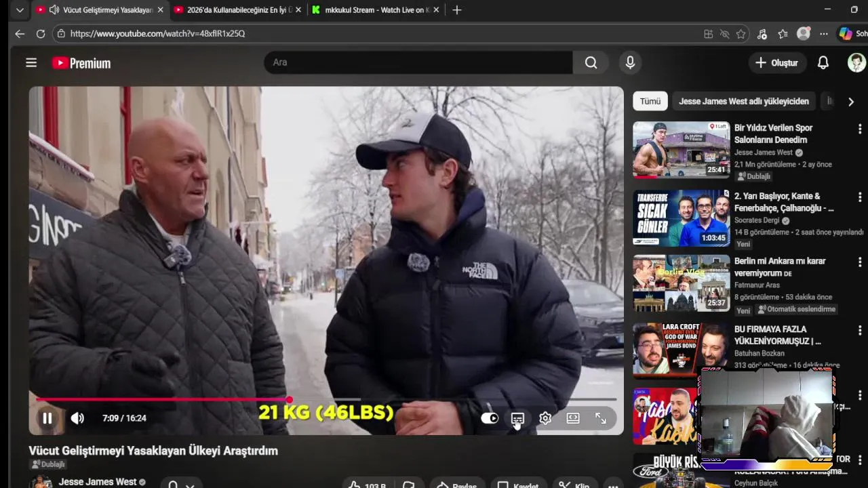The width and height of the screenshot is (868, 488).
Task: Open BU FIRMAYA FAZLA YÜKLENİYORMUŞUZ video title
Action: [778, 335]
